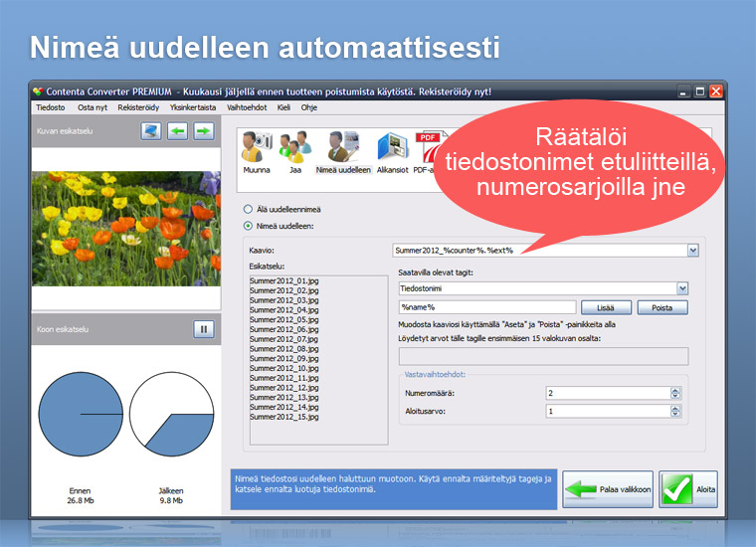
Task: Select Summer2012_13.jpg in preview list
Action: pos(284,397)
